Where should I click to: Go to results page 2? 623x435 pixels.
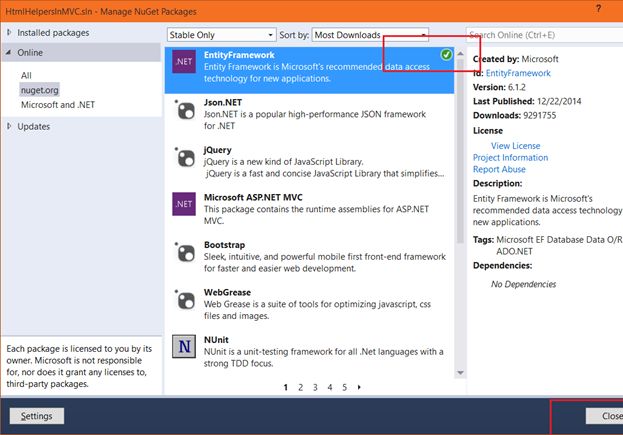300,387
